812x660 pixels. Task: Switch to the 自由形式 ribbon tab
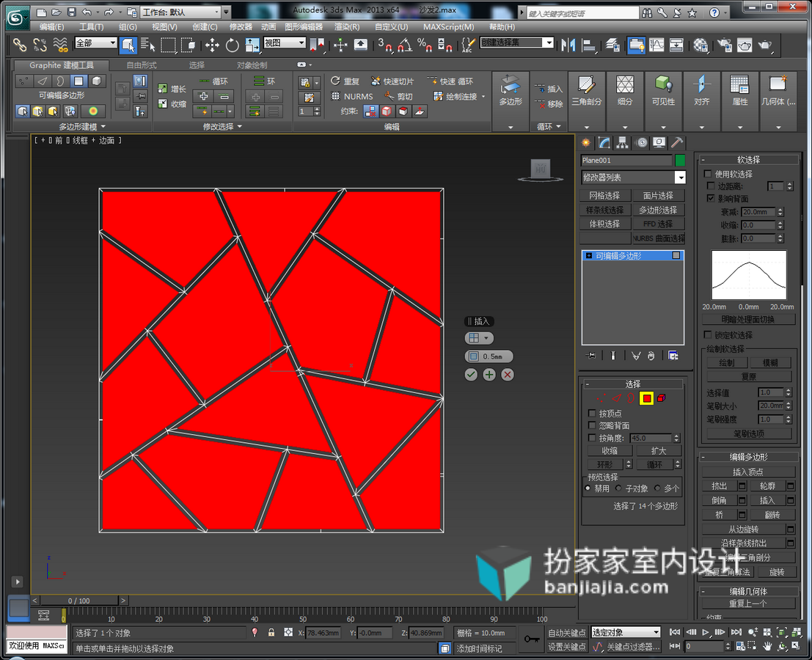tap(142, 65)
